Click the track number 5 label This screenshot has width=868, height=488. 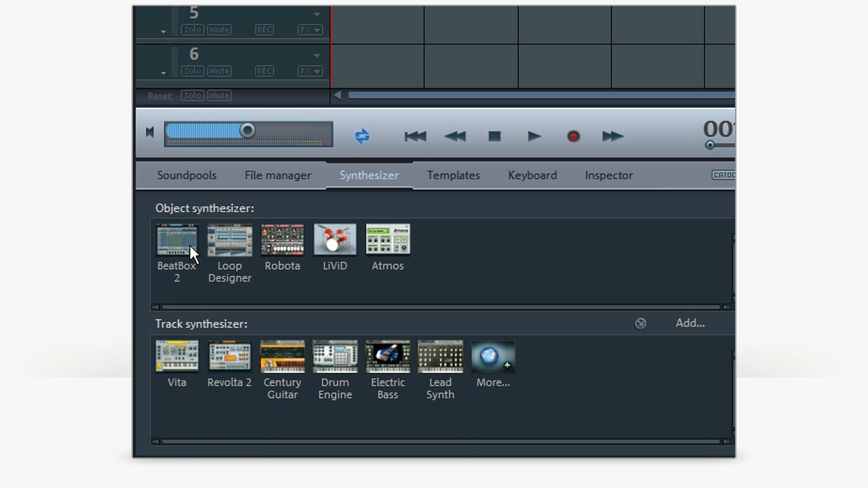coord(194,13)
